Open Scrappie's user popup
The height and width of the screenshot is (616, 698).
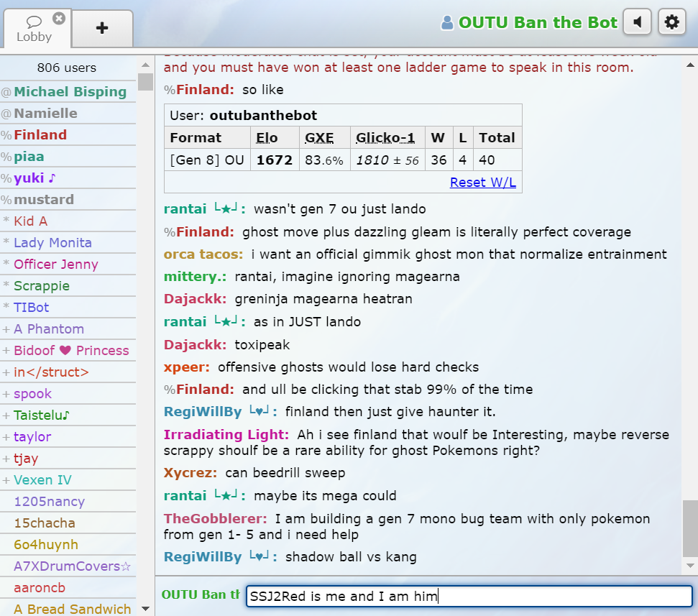[68, 286]
